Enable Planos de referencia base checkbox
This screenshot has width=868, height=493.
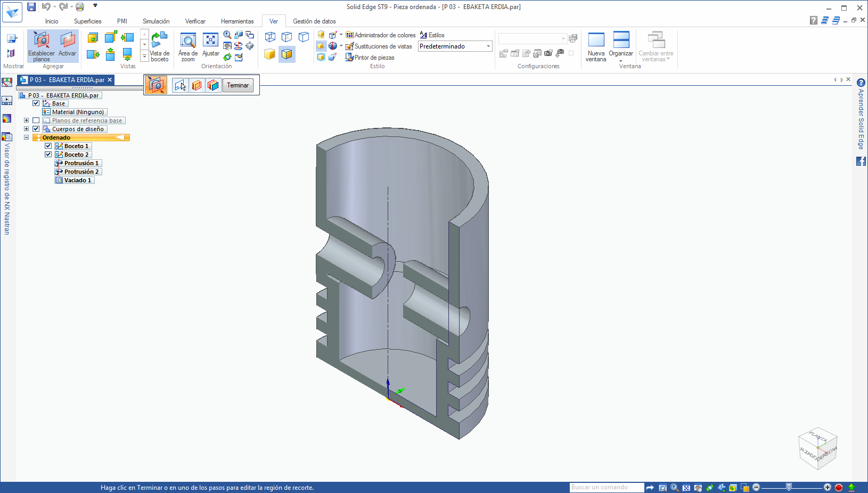[36, 120]
